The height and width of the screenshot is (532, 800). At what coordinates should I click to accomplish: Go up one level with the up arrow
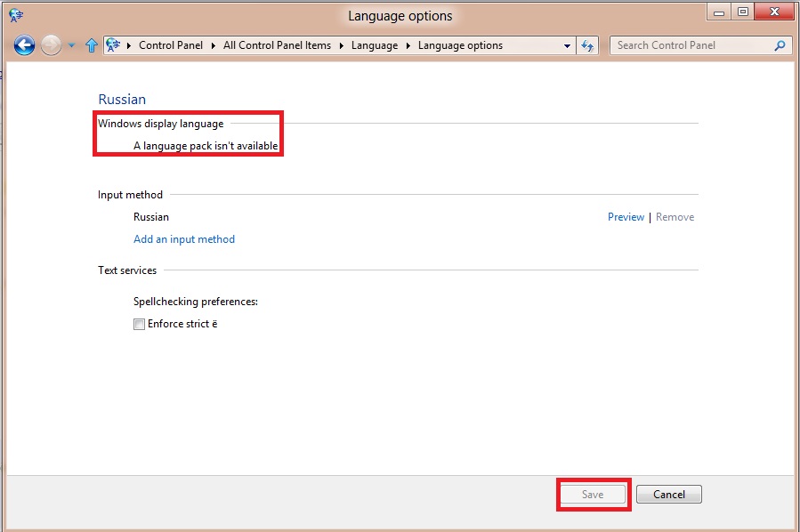coord(92,45)
